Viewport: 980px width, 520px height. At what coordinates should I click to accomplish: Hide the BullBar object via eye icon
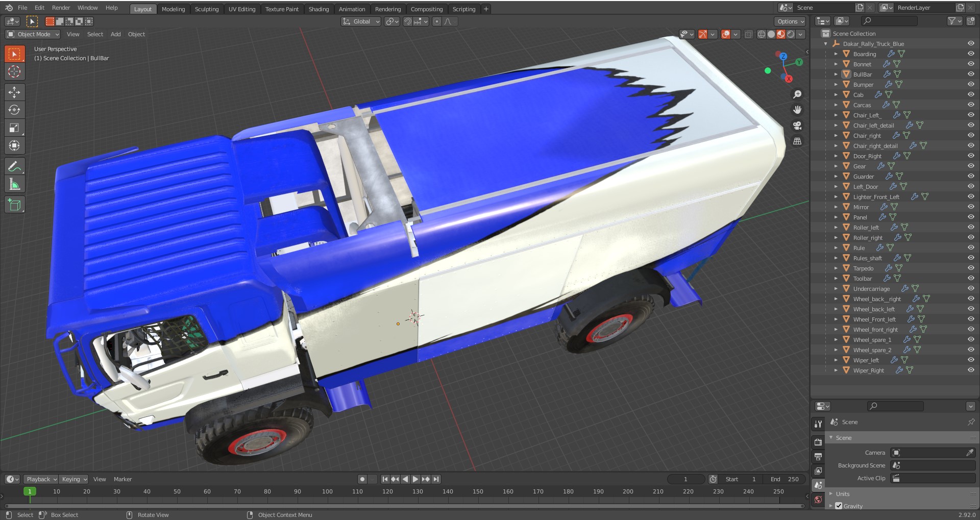(x=971, y=74)
